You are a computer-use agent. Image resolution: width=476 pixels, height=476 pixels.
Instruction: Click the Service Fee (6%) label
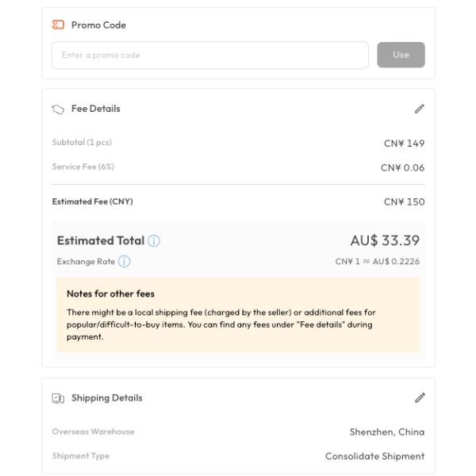pos(83,167)
